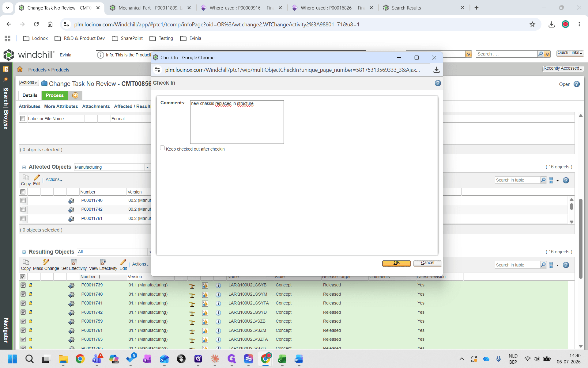Image resolution: width=588 pixels, height=368 pixels.
Task: Uncheck resulting row P00011739 checkbox
Action: coord(23,285)
